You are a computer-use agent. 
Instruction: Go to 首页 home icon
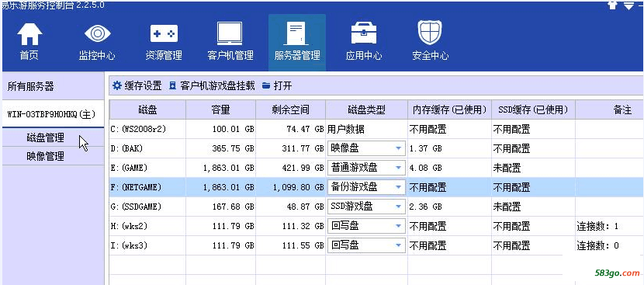pyautogui.click(x=29, y=42)
